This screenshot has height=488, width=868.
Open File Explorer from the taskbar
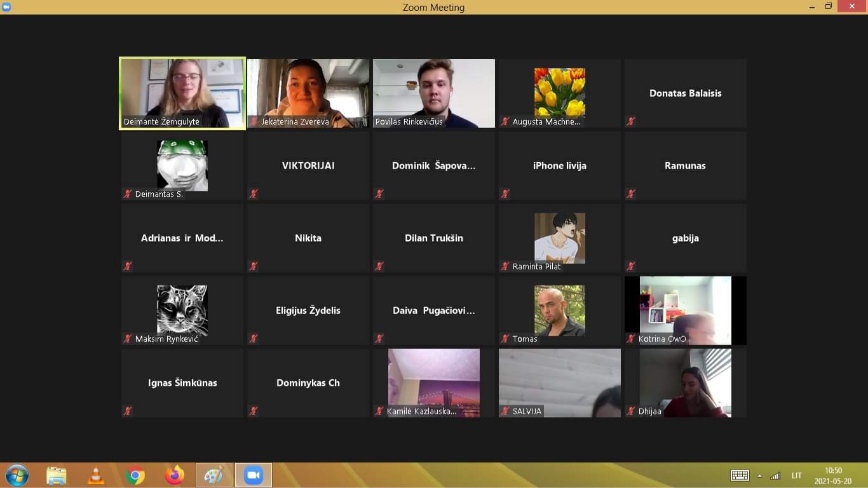click(57, 475)
